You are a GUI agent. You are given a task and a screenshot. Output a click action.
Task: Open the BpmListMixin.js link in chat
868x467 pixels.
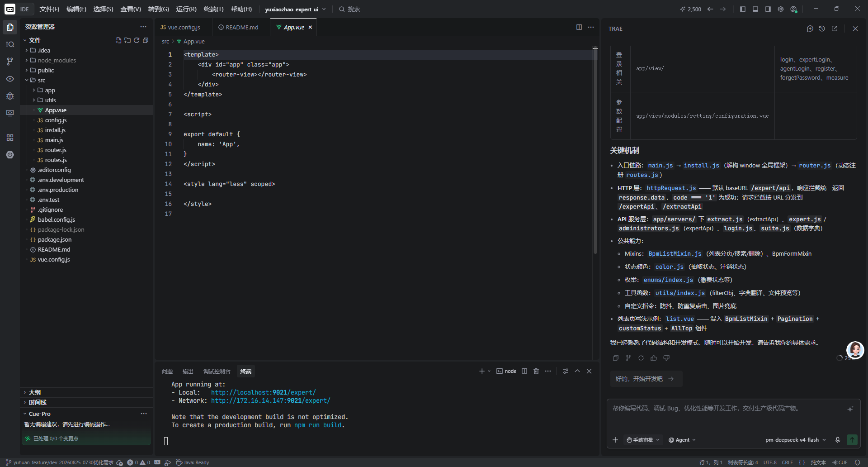tap(675, 253)
